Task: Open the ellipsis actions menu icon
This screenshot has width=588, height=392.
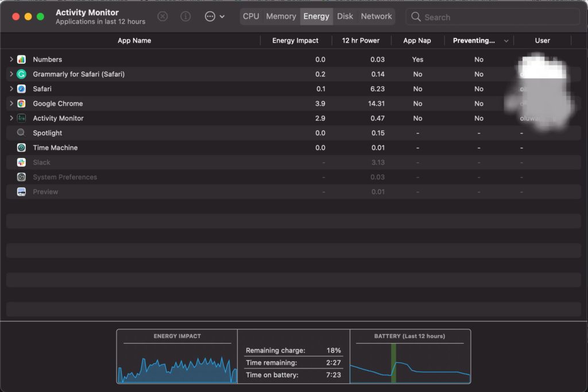Action: pyautogui.click(x=210, y=17)
